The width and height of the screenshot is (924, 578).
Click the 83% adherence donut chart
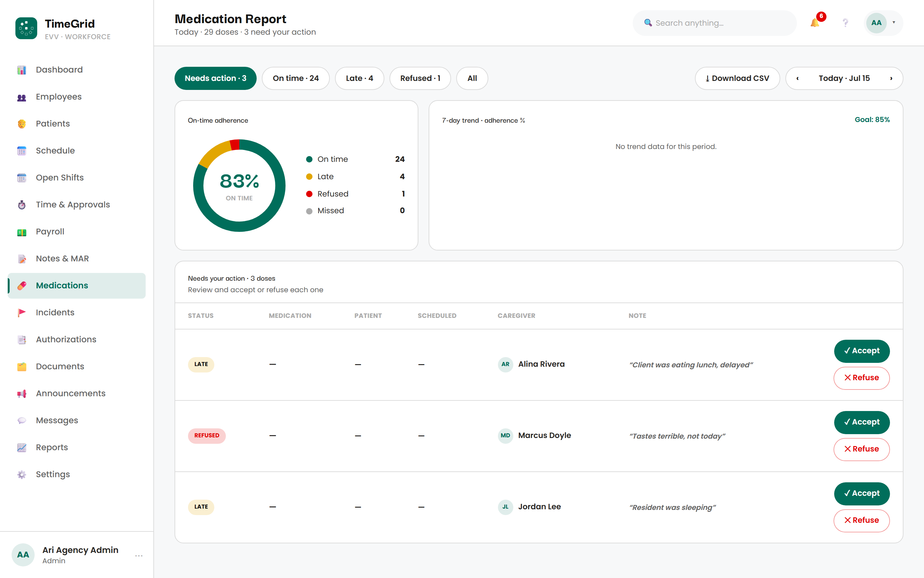[239, 185]
